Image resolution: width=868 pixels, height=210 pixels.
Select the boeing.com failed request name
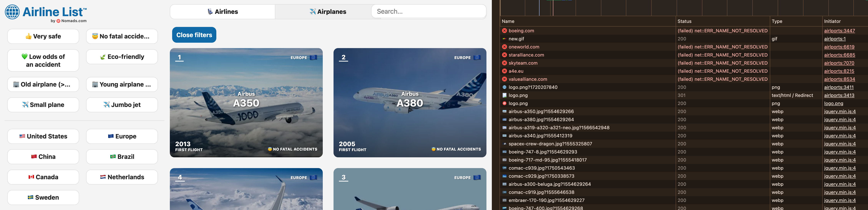click(x=521, y=31)
